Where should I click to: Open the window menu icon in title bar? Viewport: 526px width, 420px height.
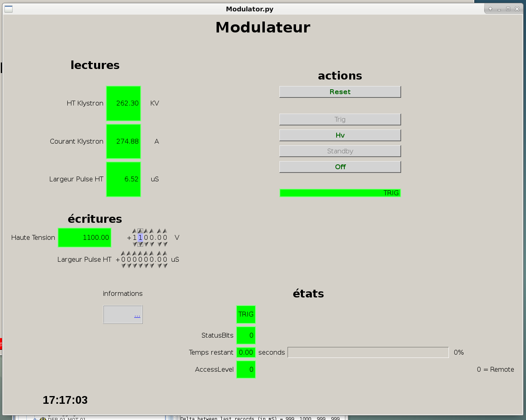9,9
